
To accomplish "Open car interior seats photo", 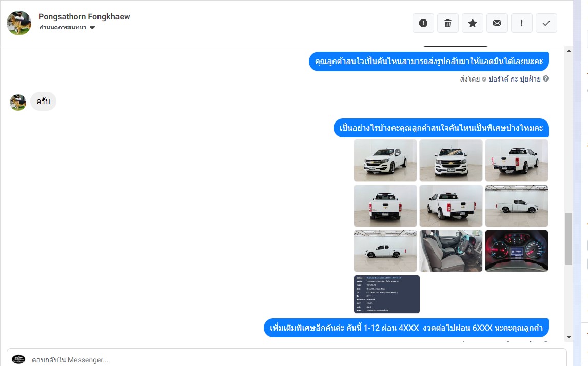I will [451, 251].
